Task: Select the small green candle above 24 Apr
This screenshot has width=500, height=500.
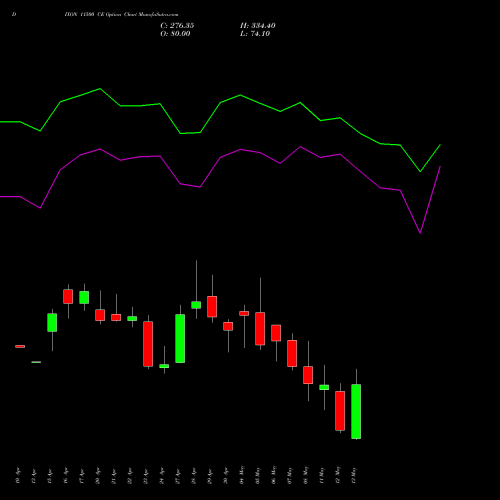Action: coord(164,366)
